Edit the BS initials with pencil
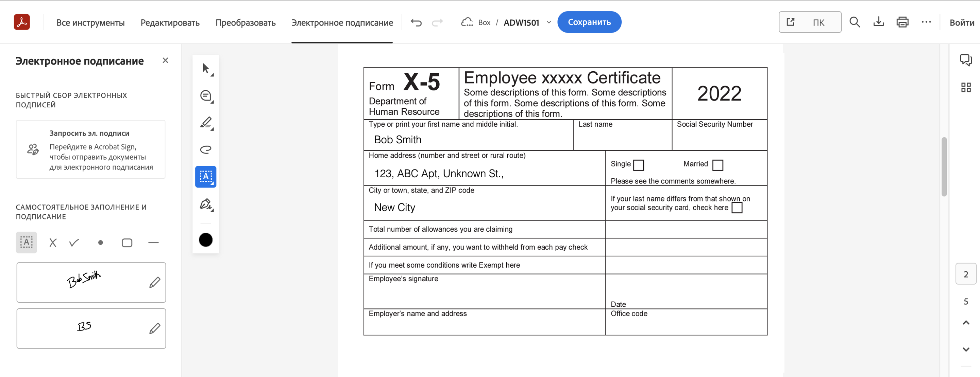Viewport: 980px width, 377px height. (154, 328)
